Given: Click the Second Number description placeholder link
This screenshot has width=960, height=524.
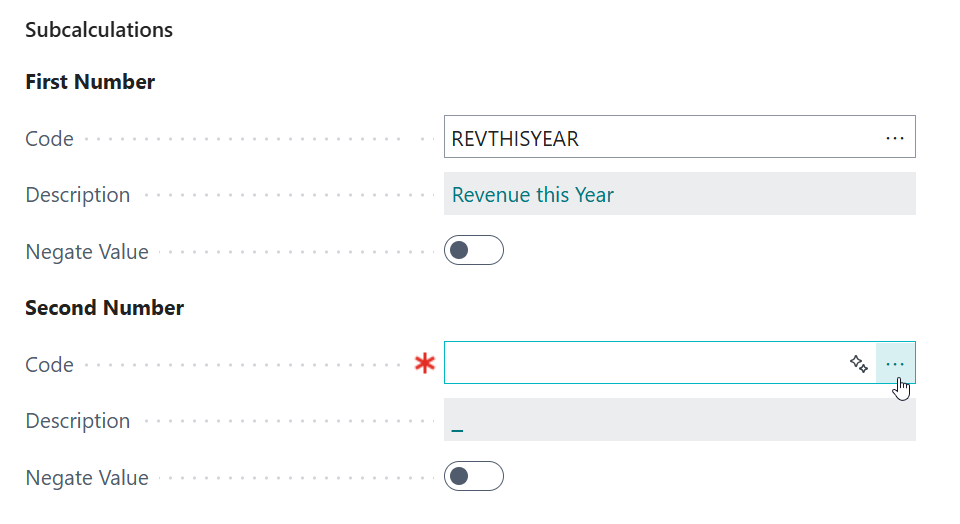Looking at the screenshot, I should 457,427.
